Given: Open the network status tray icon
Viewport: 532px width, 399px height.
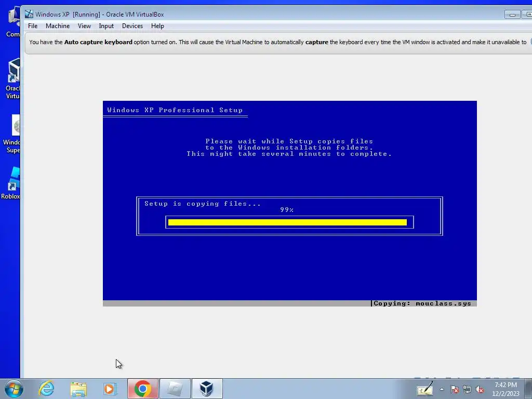Looking at the screenshot, I should (467, 390).
